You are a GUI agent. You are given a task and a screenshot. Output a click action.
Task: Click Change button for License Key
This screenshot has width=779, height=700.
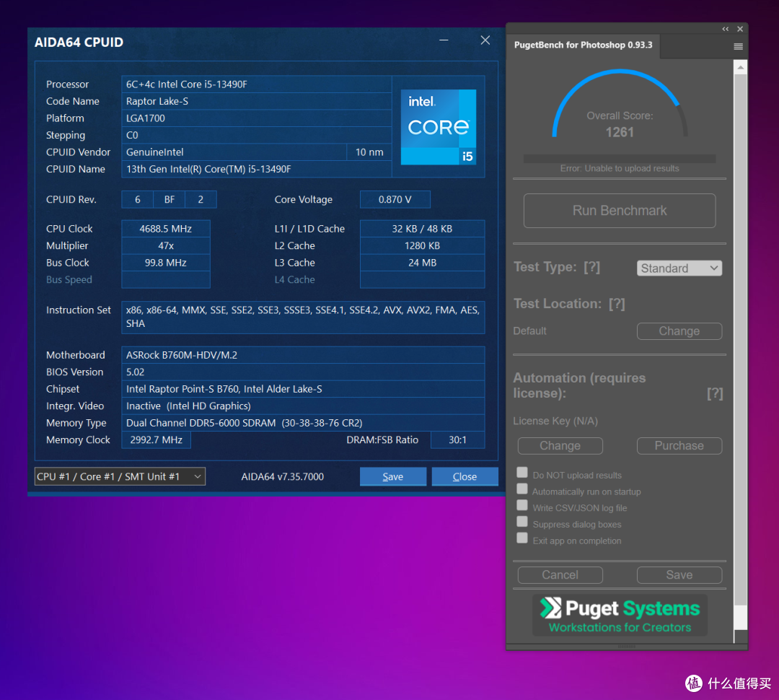click(560, 446)
